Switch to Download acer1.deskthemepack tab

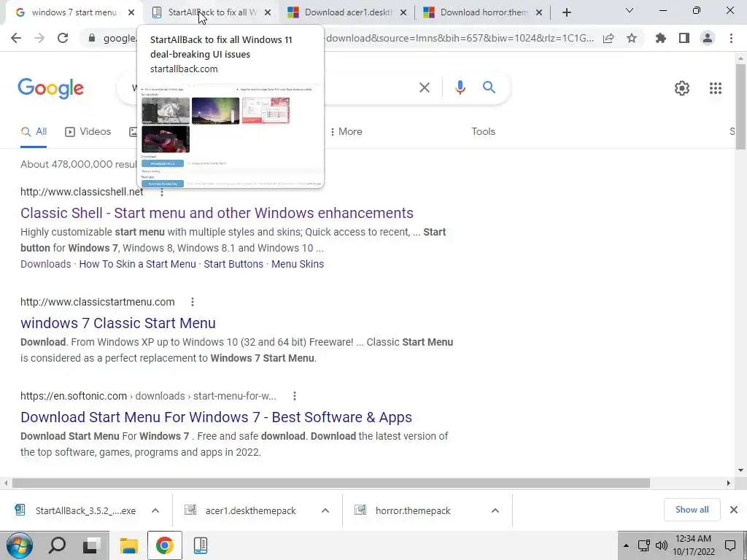(348, 12)
